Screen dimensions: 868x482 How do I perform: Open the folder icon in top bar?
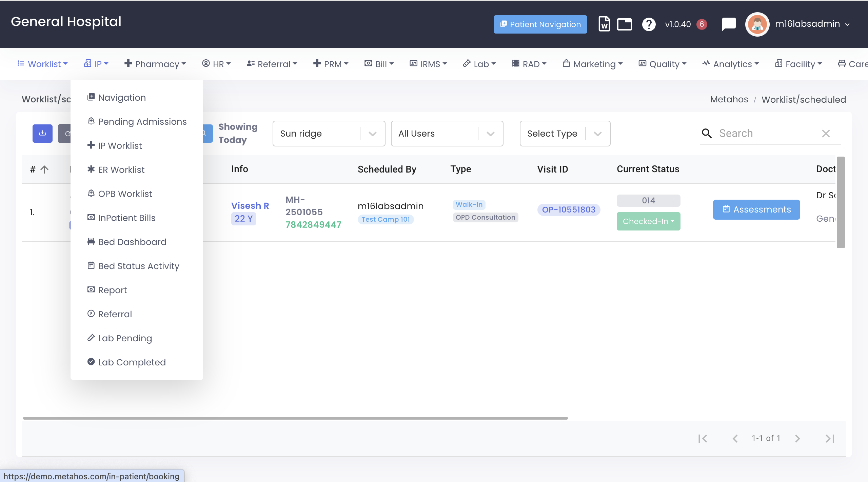tap(624, 24)
